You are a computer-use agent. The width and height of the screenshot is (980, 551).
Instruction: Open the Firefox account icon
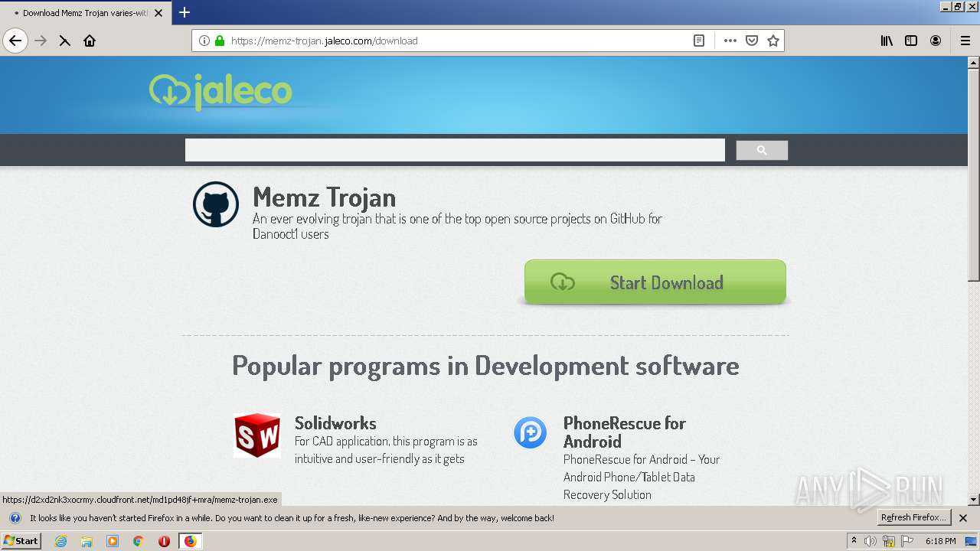tap(936, 41)
